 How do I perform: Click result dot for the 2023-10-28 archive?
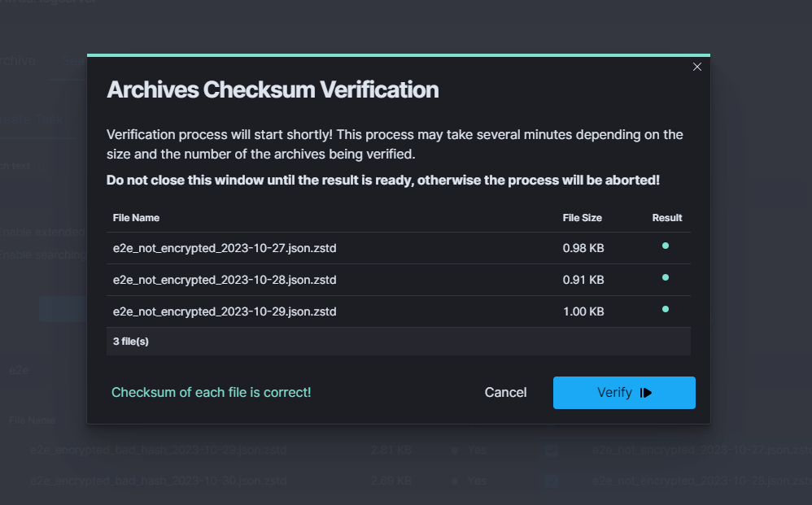[666, 277]
